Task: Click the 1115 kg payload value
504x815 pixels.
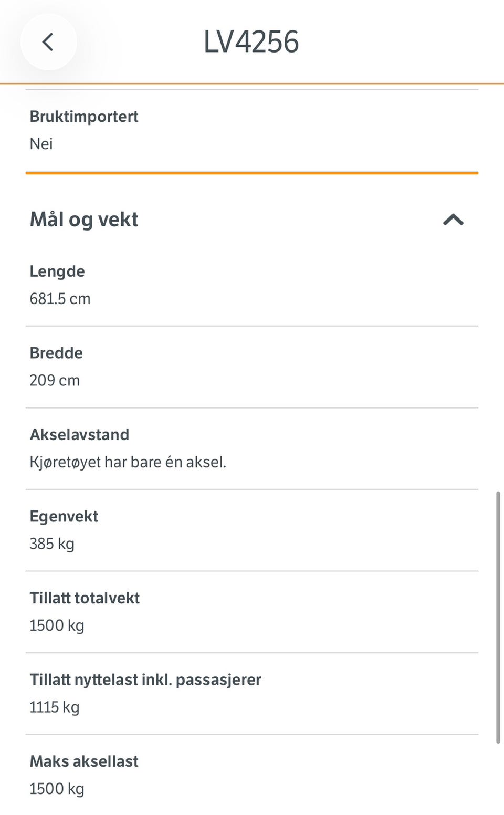Action: [x=55, y=707]
